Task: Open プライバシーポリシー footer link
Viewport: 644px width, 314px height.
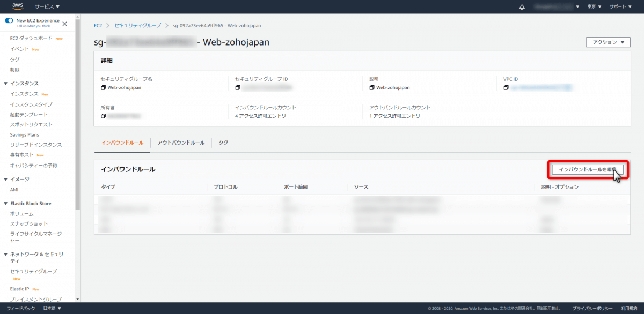Action: [592, 308]
